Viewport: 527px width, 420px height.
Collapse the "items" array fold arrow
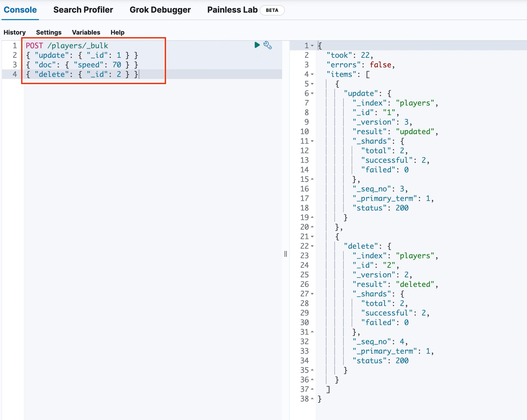[312, 74]
